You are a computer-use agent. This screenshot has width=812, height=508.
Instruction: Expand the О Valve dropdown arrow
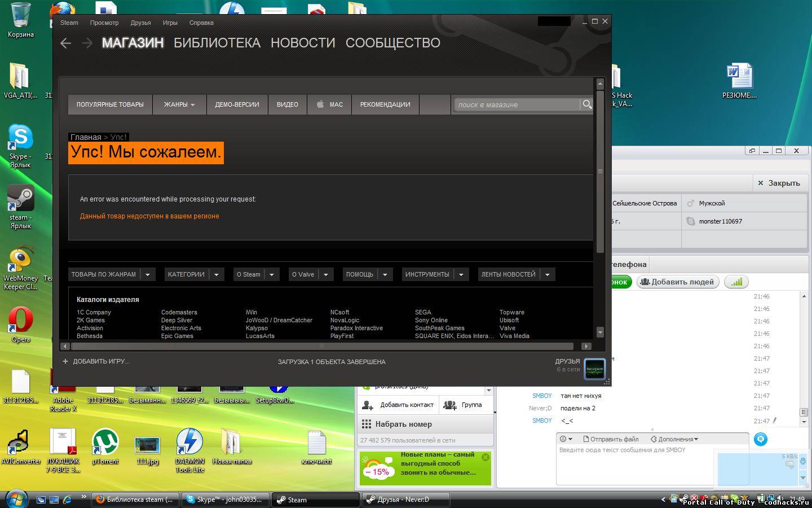click(326, 274)
